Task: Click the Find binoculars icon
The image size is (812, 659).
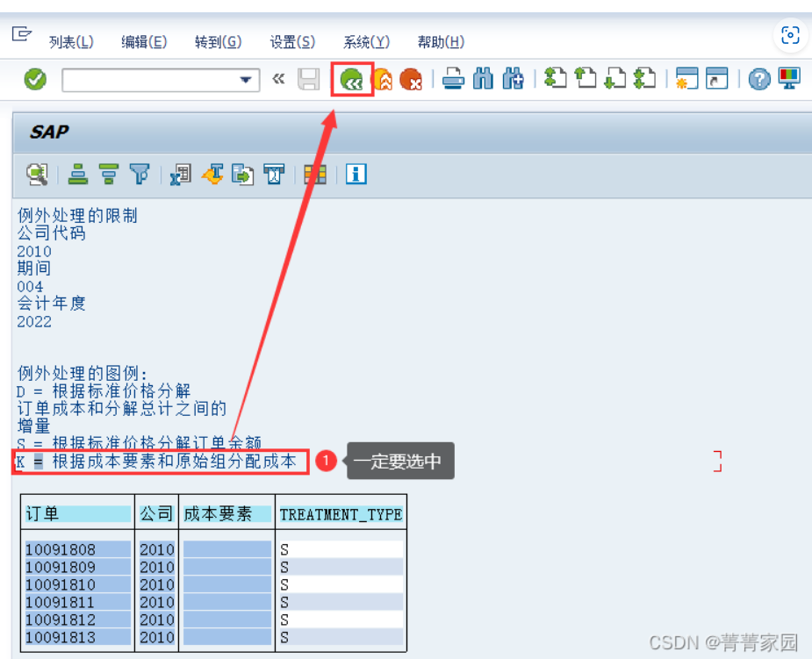Action: point(483,79)
